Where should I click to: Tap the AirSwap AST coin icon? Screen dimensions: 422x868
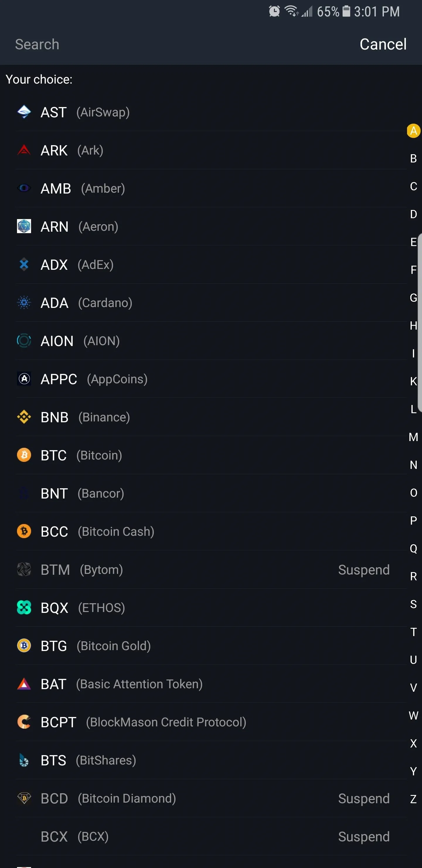coord(24,112)
